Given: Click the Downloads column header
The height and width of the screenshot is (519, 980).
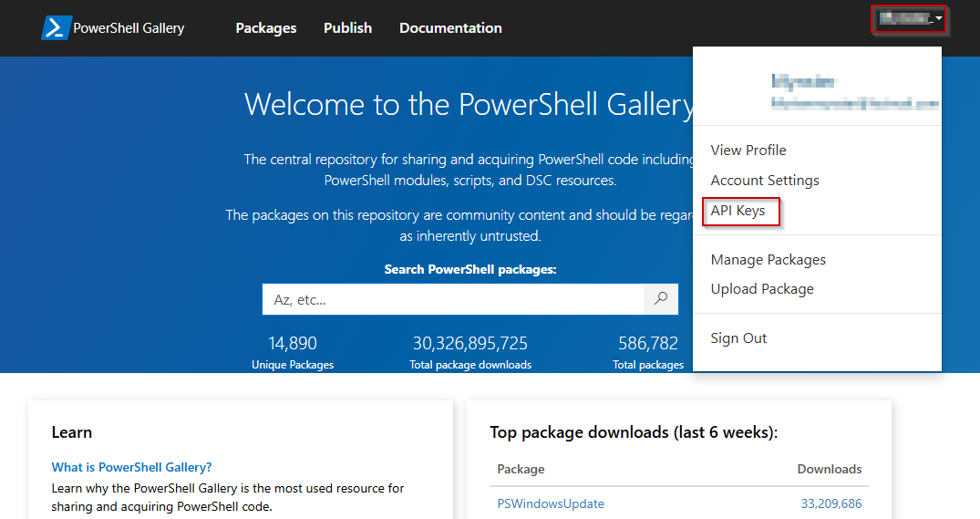Looking at the screenshot, I should (830, 469).
